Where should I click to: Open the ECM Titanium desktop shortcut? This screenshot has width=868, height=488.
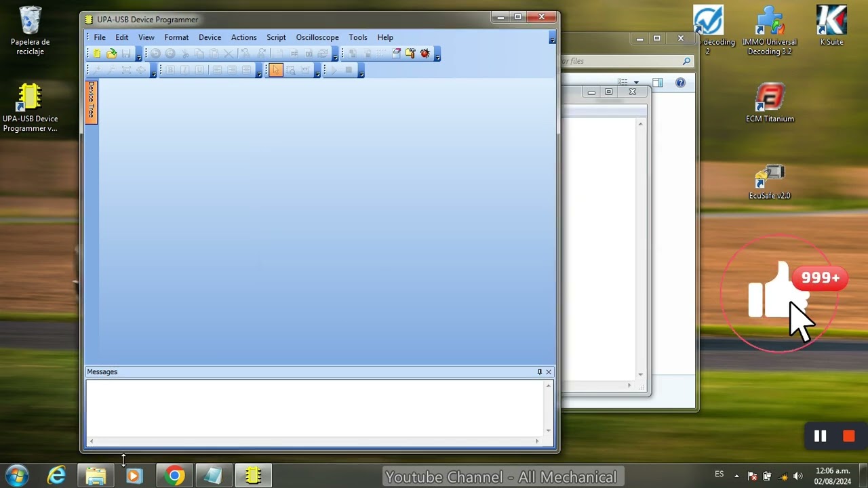[x=770, y=103]
